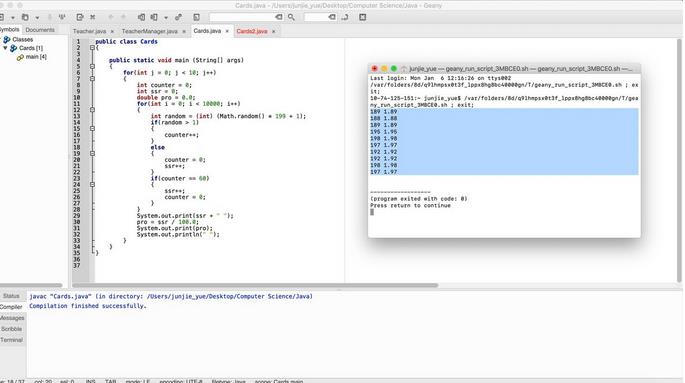
Task: Click the Compile toolbar icon
Action: [142, 17]
